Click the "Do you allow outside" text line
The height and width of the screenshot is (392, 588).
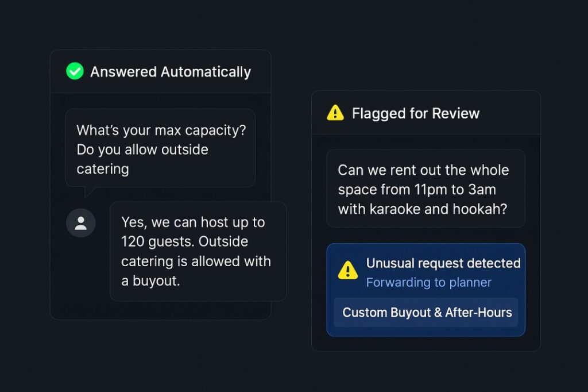[142, 149]
